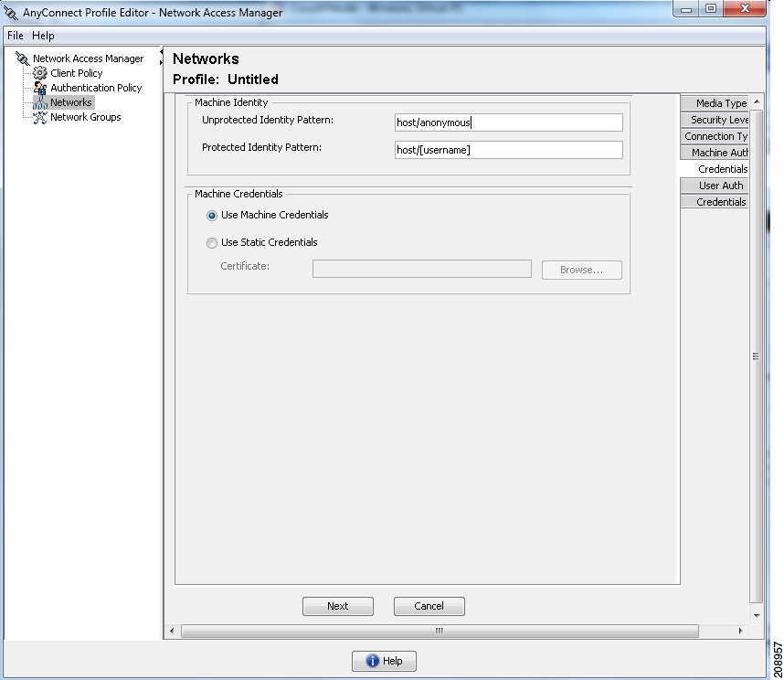Select Networks in the navigation tree
The height and width of the screenshot is (680, 784).
point(71,102)
